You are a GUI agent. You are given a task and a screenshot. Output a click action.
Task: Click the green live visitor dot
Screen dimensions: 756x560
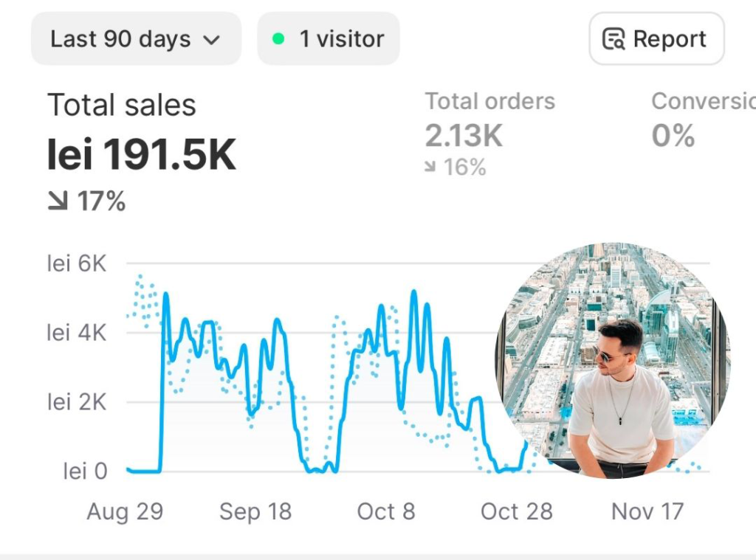click(278, 39)
